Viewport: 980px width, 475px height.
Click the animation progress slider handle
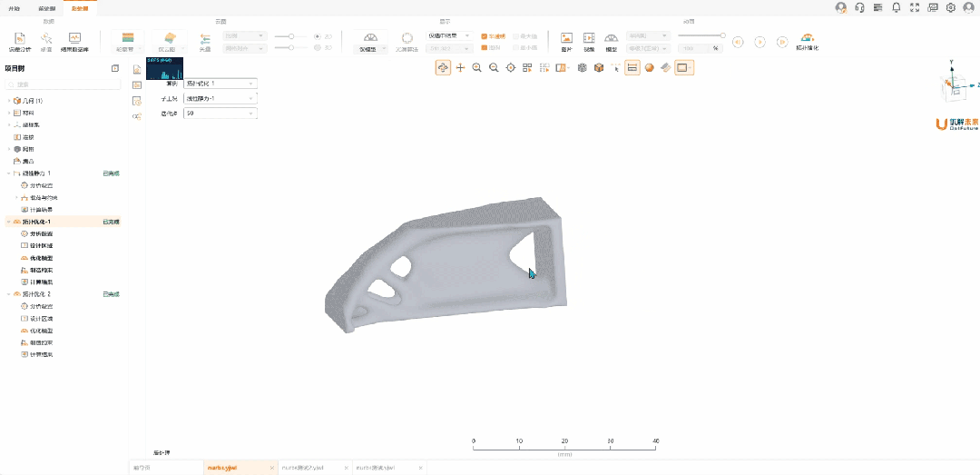click(722, 35)
